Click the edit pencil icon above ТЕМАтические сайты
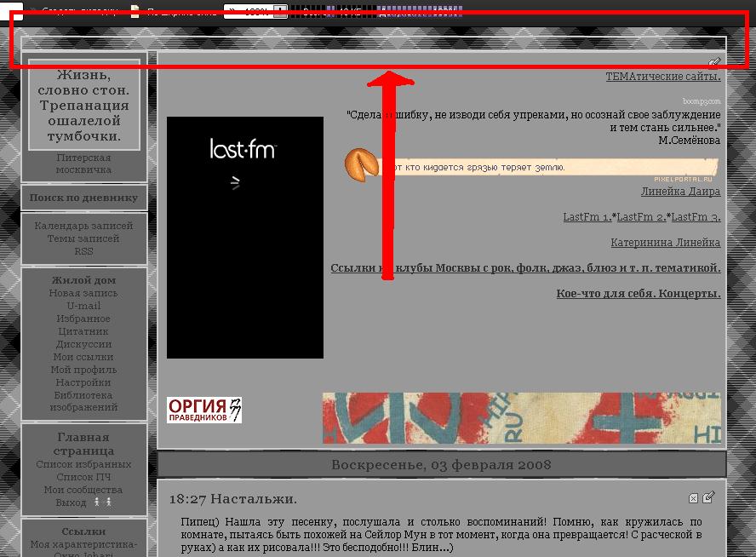 (714, 62)
